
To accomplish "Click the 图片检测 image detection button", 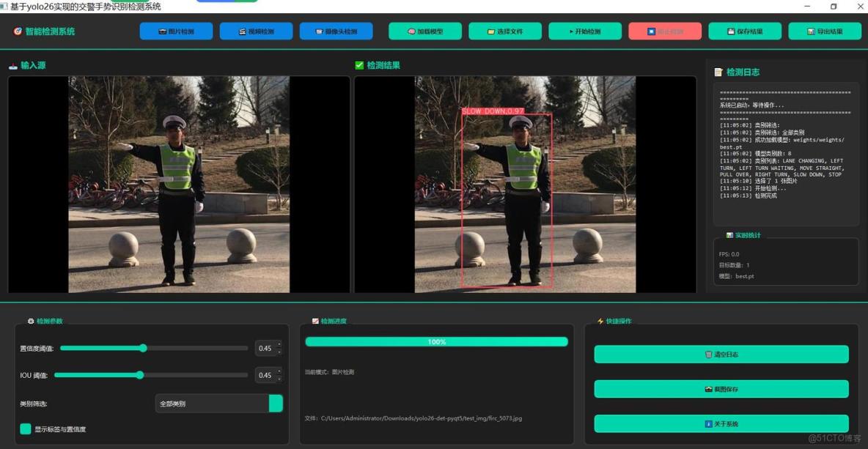I will 176,31.
